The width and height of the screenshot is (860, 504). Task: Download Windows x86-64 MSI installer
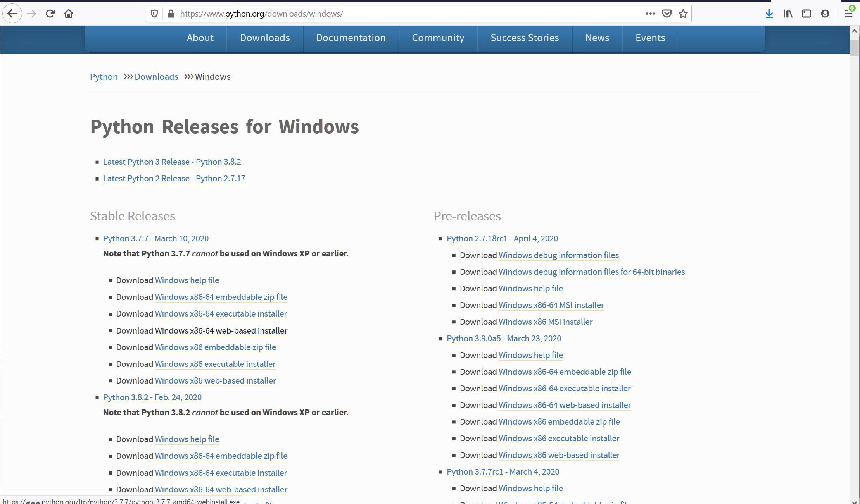(551, 305)
